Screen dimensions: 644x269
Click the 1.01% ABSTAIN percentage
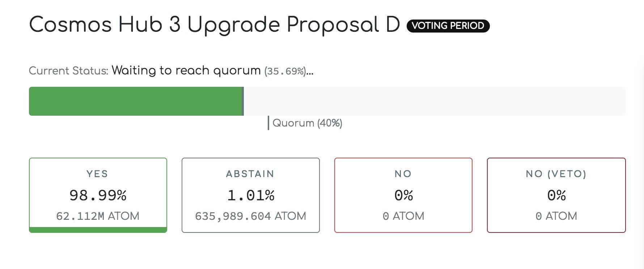pos(250,196)
